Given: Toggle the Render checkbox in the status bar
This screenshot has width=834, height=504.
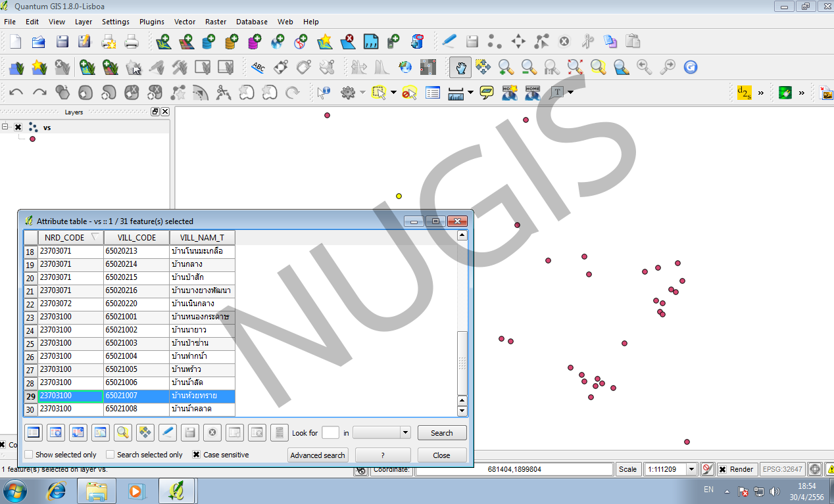Looking at the screenshot, I should [x=722, y=469].
